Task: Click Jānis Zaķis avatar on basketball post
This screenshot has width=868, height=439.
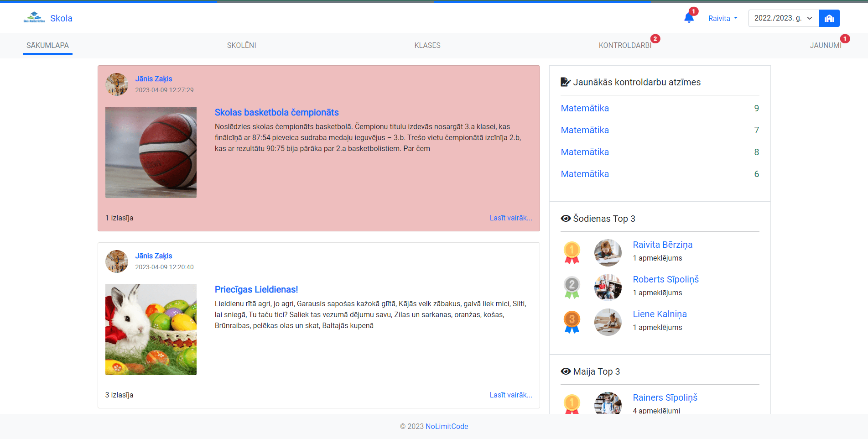Action: [x=117, y=84]
